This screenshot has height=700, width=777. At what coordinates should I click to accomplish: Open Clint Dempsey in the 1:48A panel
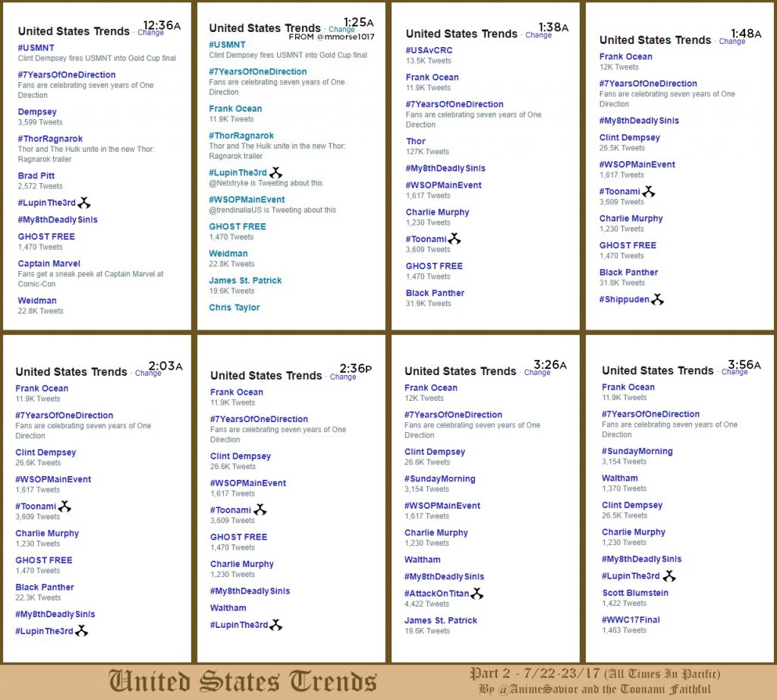[x=630, y=138]
